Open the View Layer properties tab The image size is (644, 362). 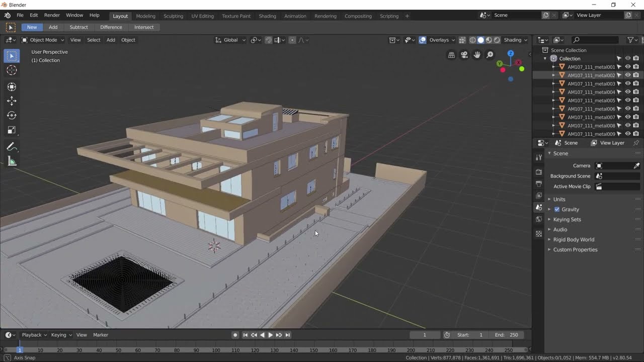coord(539,195)
